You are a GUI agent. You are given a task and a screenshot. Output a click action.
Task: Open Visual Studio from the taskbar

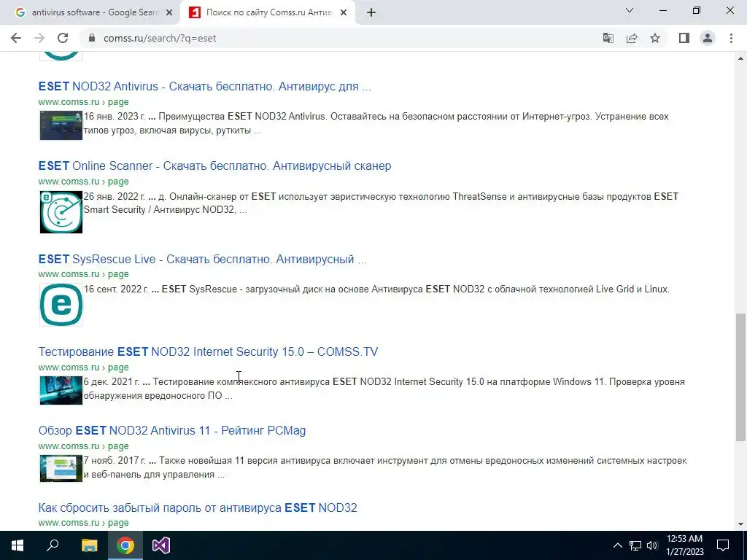(x=161, y=545)
